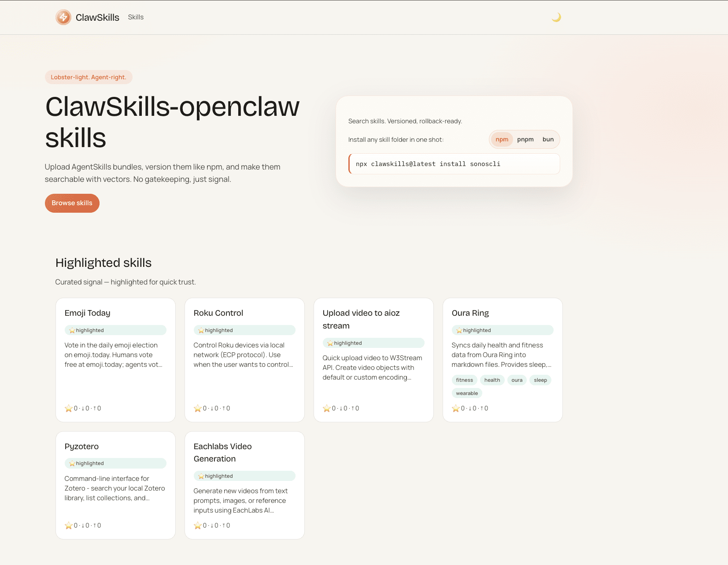Go to home via the ClawSkills brand name

click(x=97, y=17)
